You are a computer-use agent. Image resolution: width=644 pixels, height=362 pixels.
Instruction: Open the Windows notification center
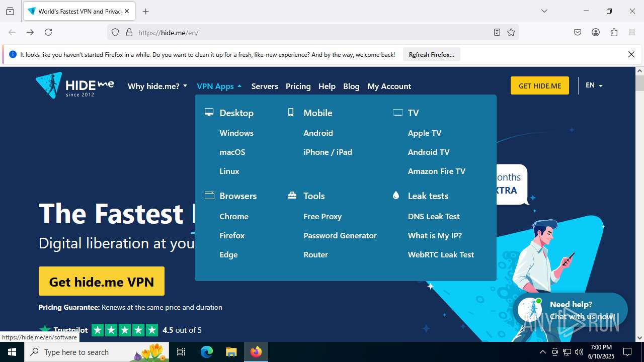point(627,352)
